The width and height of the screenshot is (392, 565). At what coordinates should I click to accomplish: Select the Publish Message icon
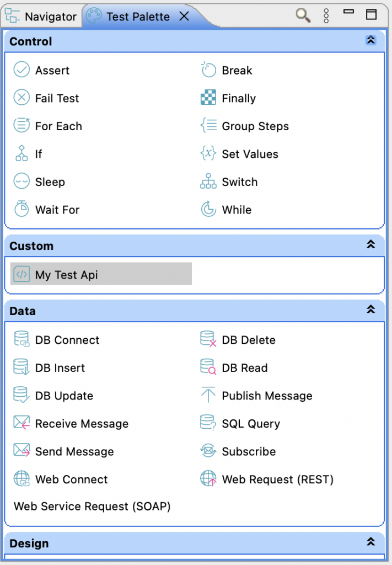(x=208, y=395)
